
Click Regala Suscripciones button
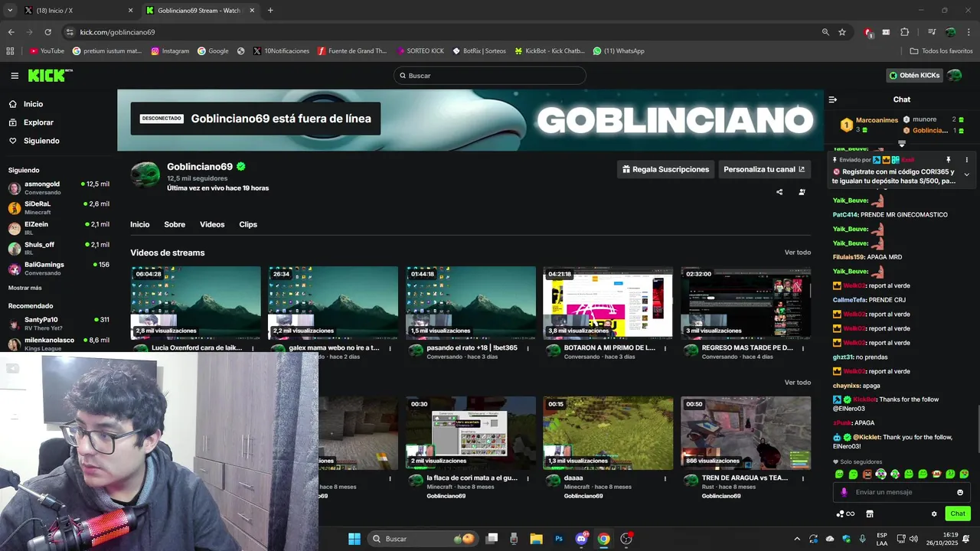click(665, 169)
